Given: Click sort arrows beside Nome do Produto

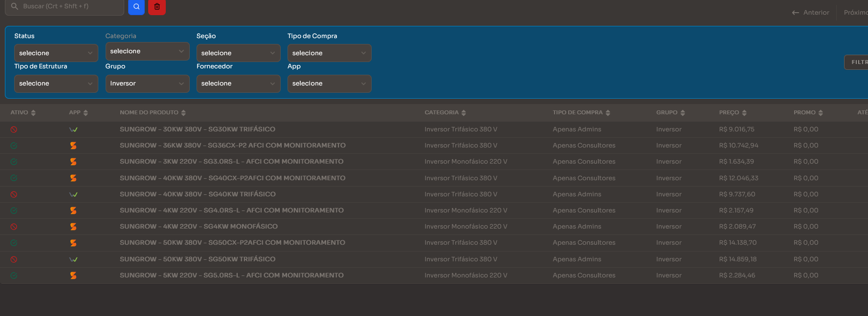Looking at the screenshot, I should pyautogui.click(x=183, y=113).
